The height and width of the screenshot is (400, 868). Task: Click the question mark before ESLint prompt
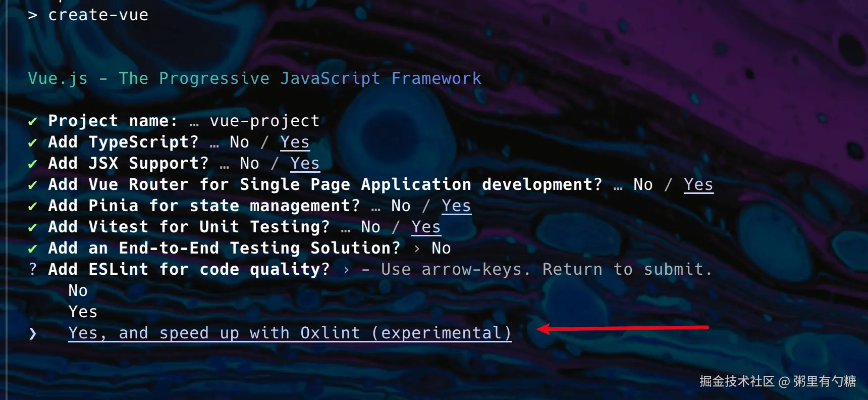(x=33, y=269)
